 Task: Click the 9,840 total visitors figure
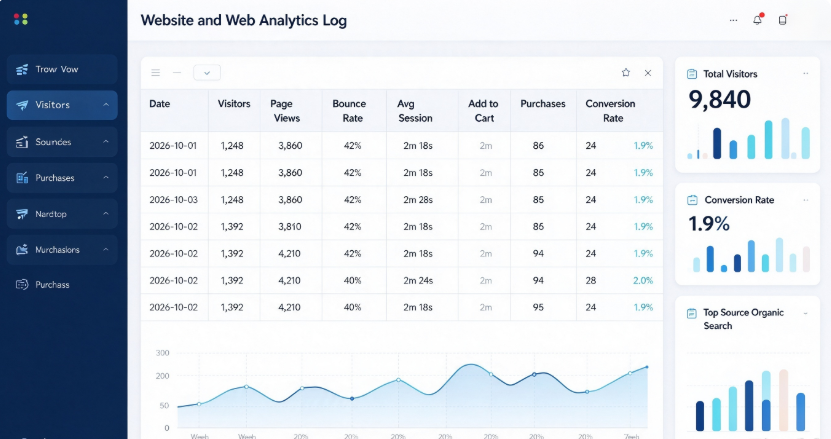[720, 100]
